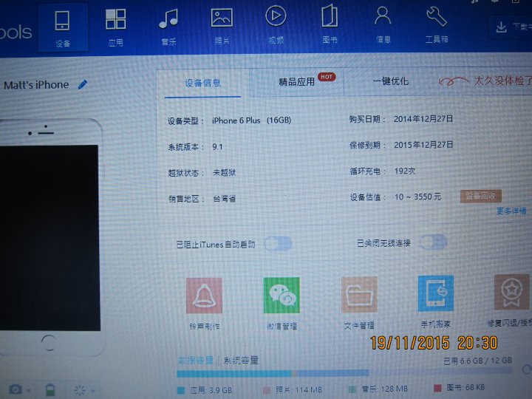
Task: Click the iPhone 6 Plus (16GB) value
Action: point(251,120)
